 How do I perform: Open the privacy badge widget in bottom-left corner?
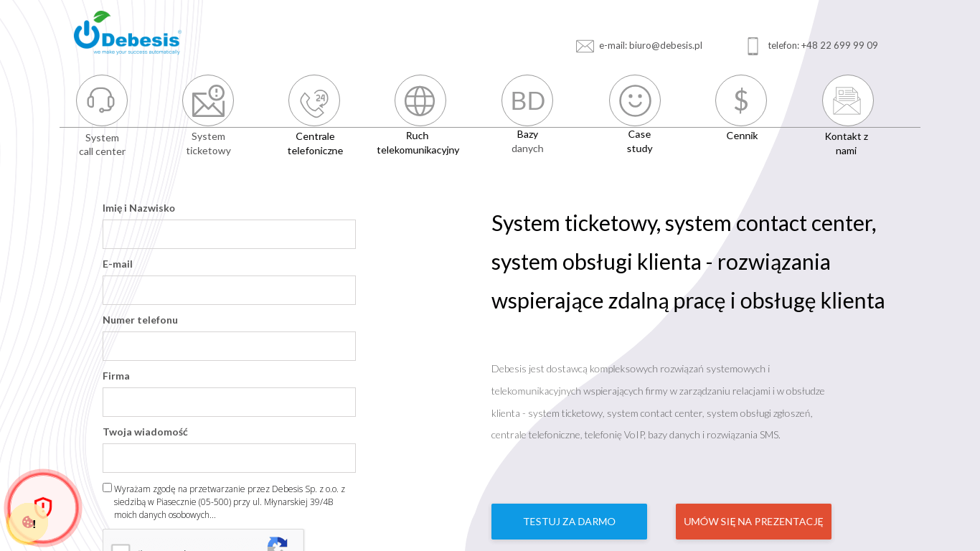pos(42,508)
